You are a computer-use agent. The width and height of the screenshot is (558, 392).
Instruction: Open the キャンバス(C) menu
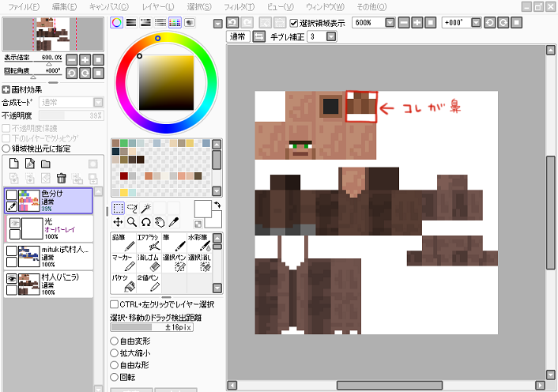pos(109,7)
